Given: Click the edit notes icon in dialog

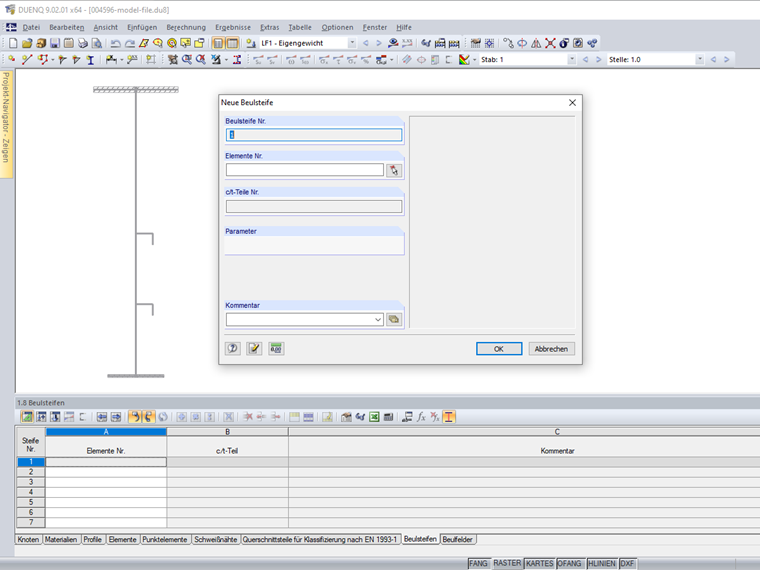Looking at the screenshot, I should tap(254, 348).
